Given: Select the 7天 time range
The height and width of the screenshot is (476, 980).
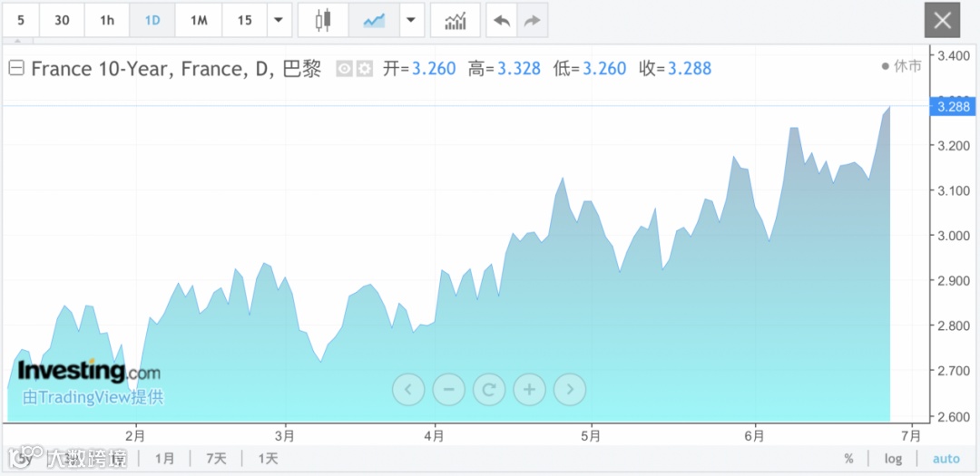Looking at the screenshot, I should click(x=216, y=459).
